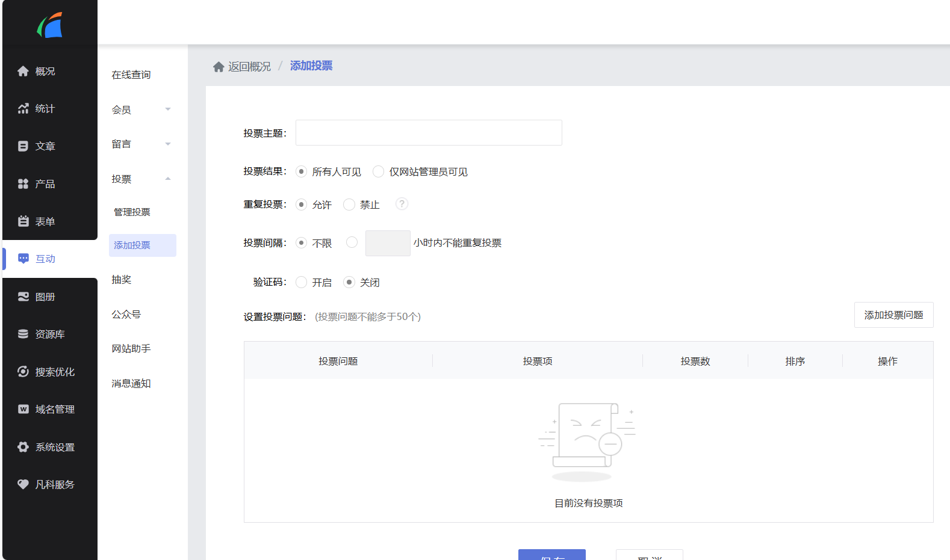Go to 抽奖 menu item

pos(121,280)
